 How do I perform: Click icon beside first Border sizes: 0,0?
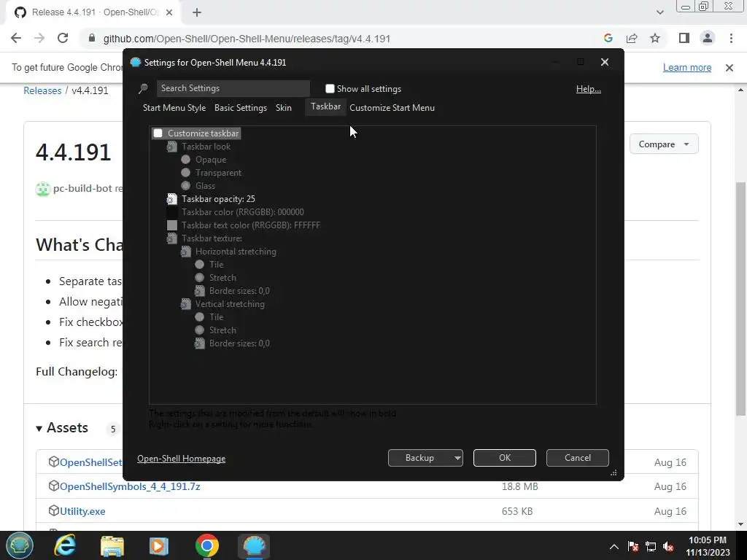(x=200, y=291)
